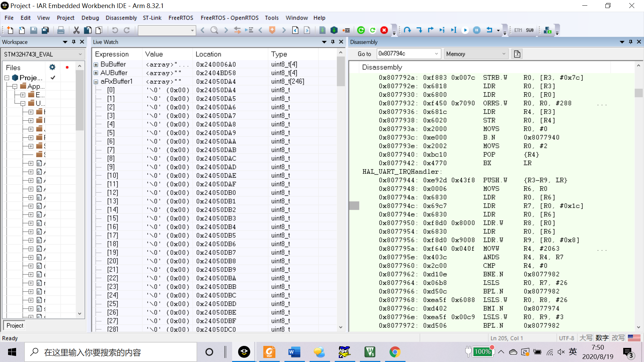The height and width of the screenshot is (362, 644).
Task: Undo the last action
Action: point(115,30)
